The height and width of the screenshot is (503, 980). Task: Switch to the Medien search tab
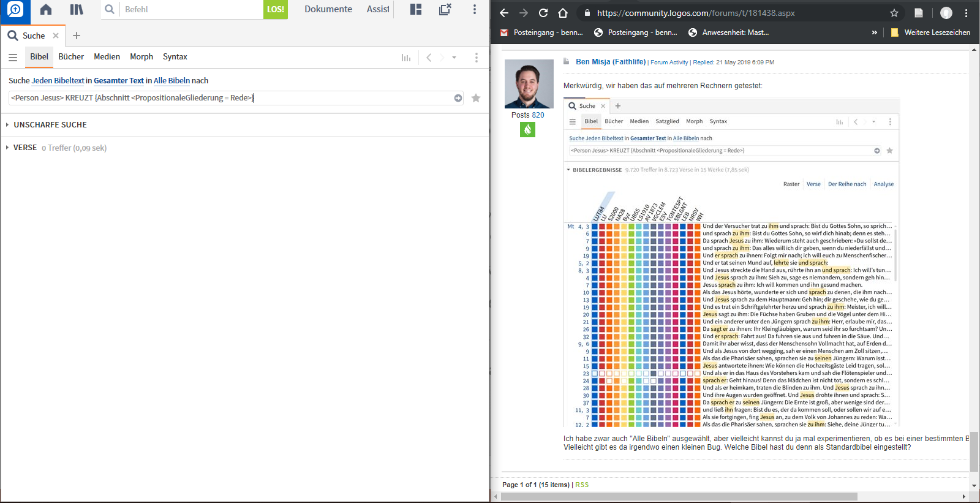click(x=107, y=56)
